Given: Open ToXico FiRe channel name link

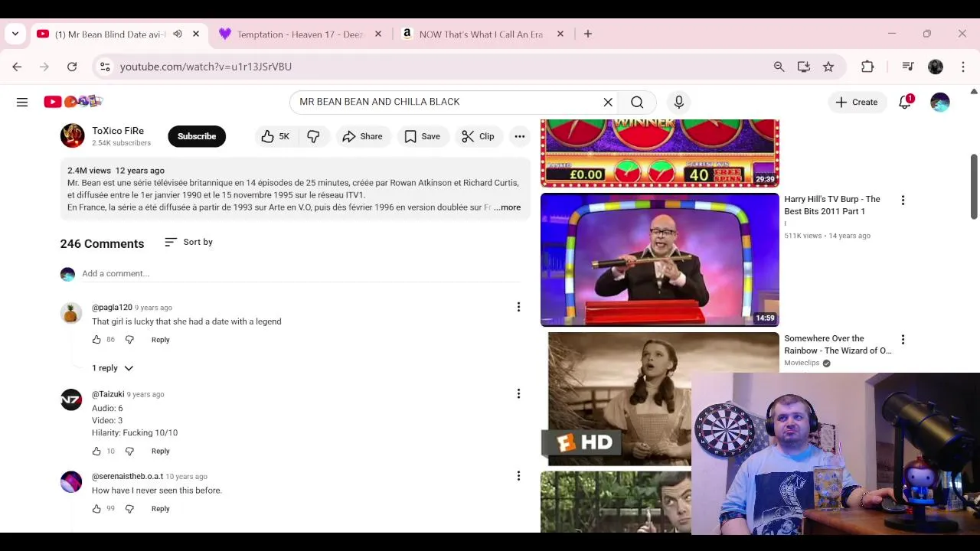Looking at the screenshot, I should [118, 131].
